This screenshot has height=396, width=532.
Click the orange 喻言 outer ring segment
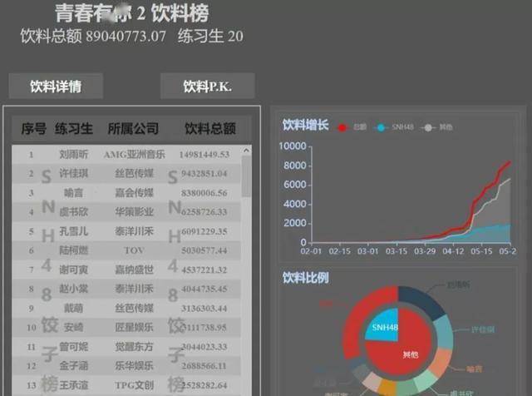[441, 362]
